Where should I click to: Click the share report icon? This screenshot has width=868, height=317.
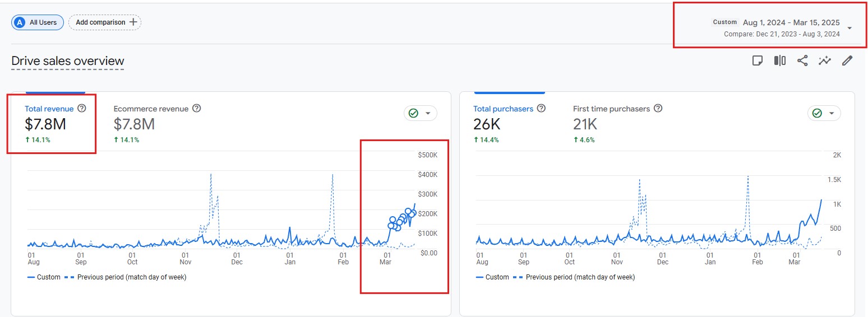click(x=802, y=60)
